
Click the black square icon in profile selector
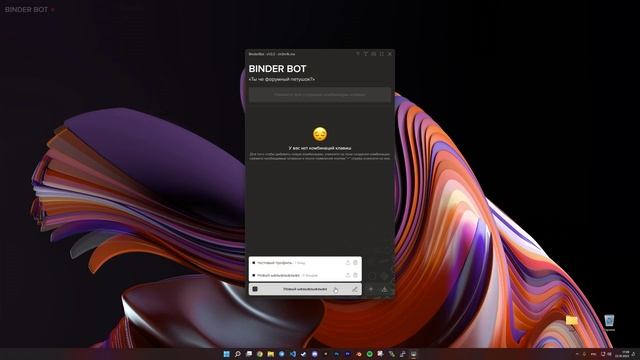(x=255, y=289)
